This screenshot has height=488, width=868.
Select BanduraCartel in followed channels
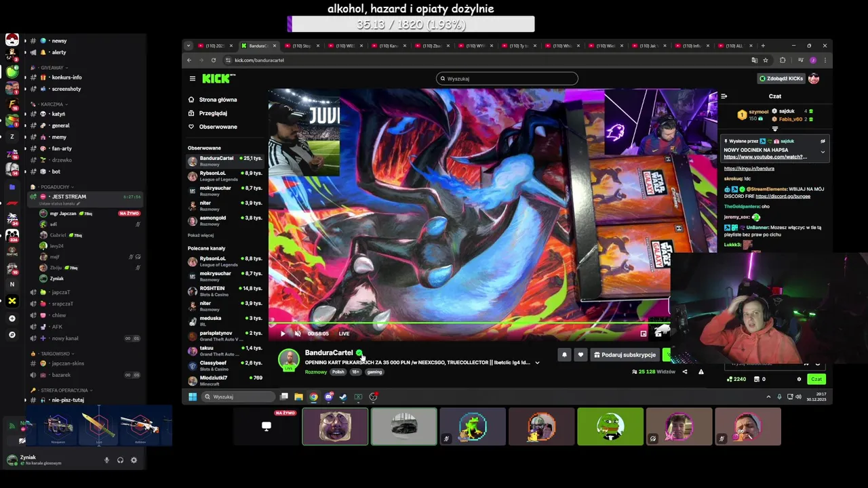[225, 161]
